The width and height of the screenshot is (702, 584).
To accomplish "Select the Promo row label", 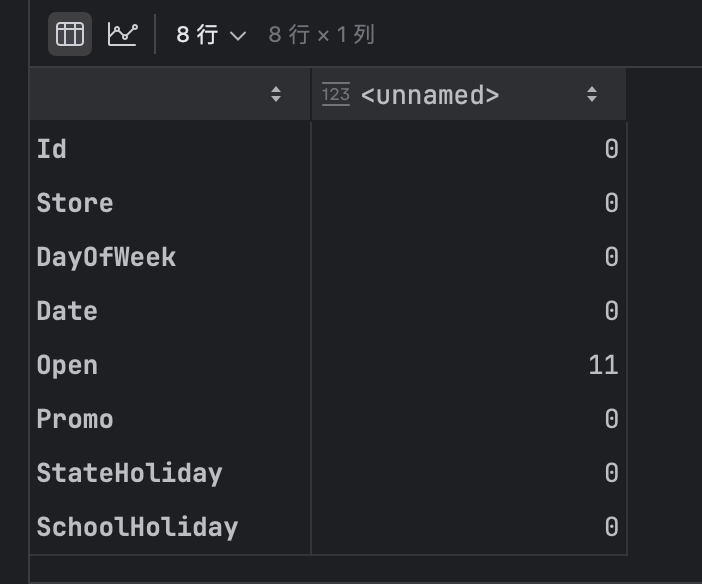I will (75, 419).
